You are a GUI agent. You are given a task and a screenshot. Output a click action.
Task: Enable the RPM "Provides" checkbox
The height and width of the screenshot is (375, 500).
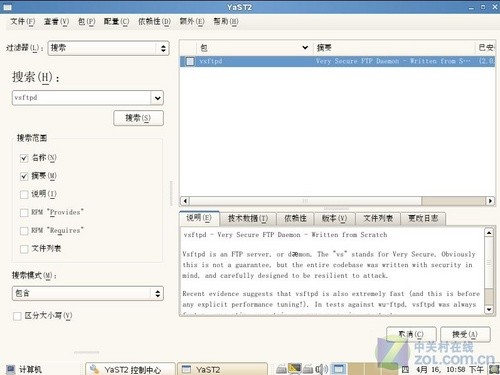tap(24, 212)
